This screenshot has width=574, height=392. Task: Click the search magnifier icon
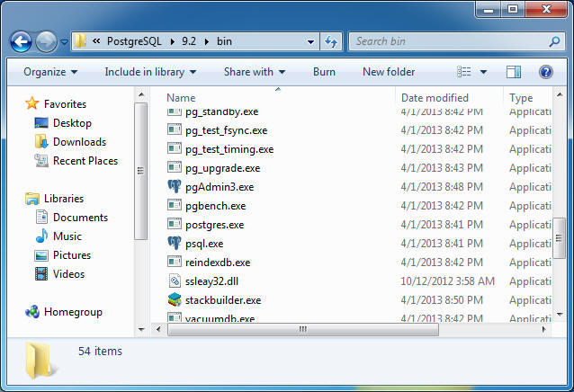pos(555,41)
